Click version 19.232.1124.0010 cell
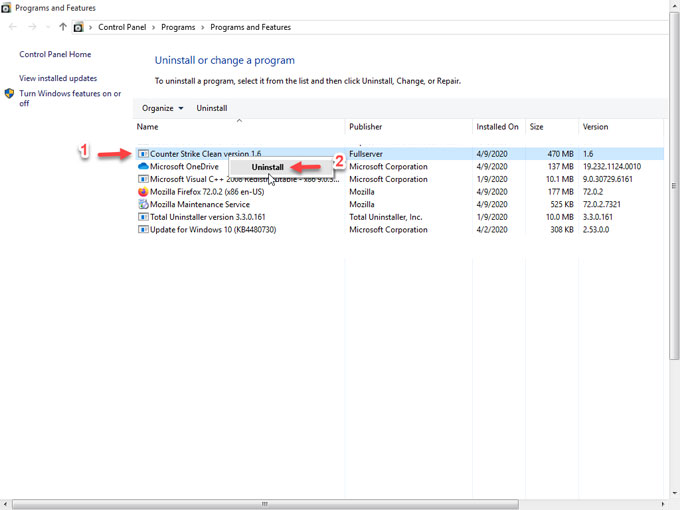This screenshot has height=510, width=680. pyautogui.click(x=611, y=166)
